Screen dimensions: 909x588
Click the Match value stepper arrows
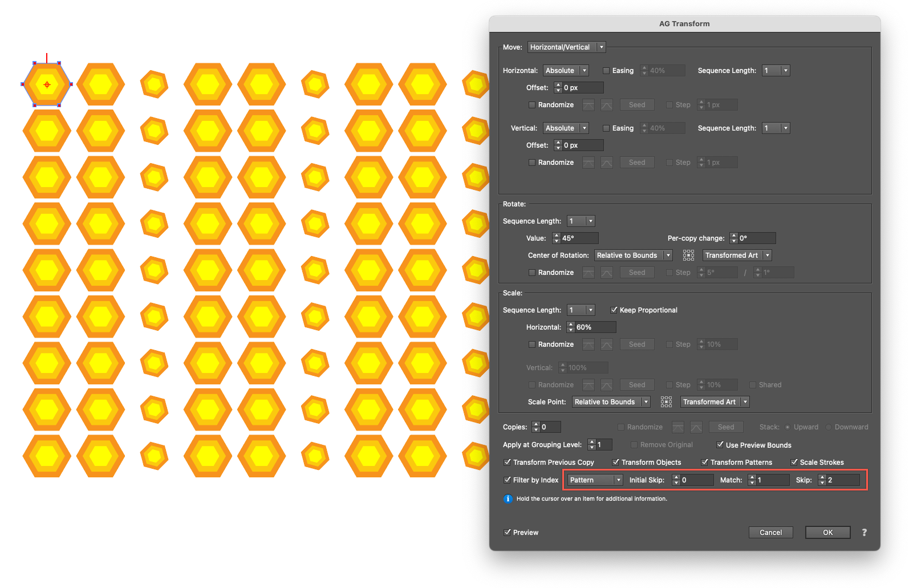pos(752,480)
